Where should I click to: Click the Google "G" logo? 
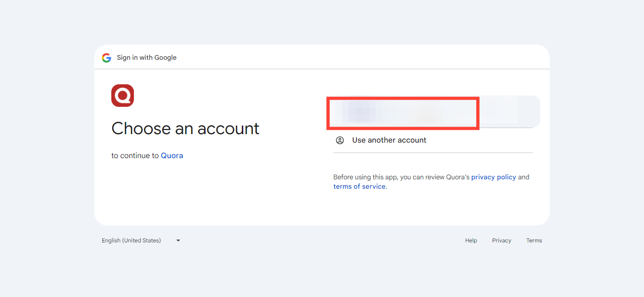(107, 57)
